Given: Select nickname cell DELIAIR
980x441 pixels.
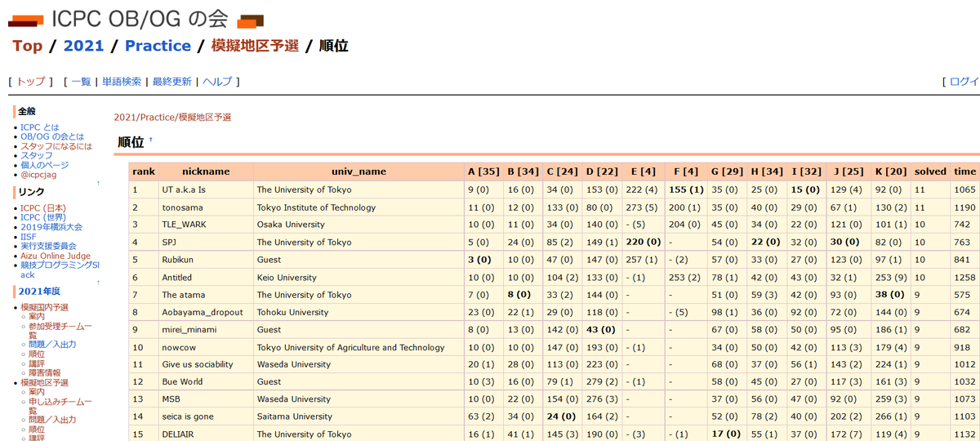Looking at the screenshot, I should coord(206,434).
